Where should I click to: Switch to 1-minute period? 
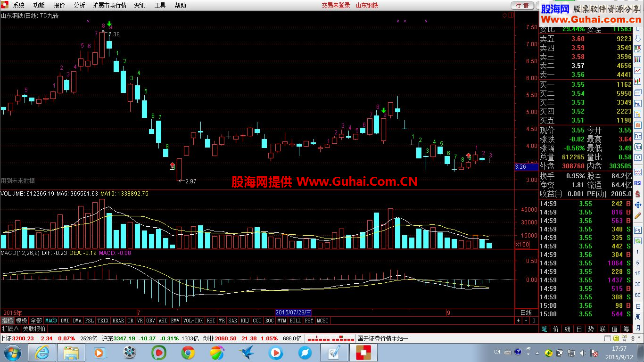click(637, 251)
